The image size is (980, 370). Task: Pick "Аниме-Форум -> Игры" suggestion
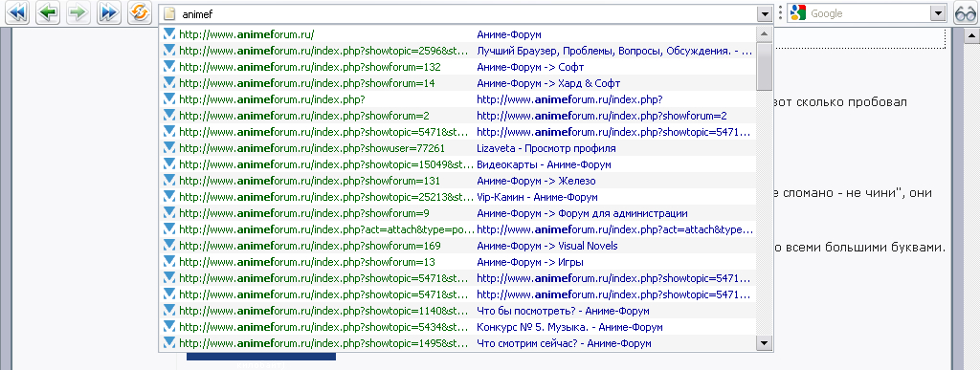457,262
